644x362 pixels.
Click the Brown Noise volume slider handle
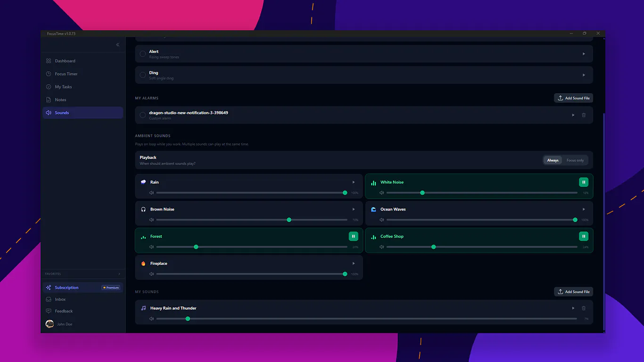[x=289, y=220]
